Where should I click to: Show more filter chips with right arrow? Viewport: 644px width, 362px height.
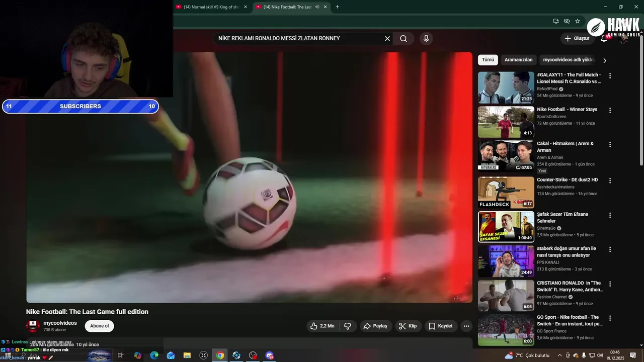click(x=605, y=60)
